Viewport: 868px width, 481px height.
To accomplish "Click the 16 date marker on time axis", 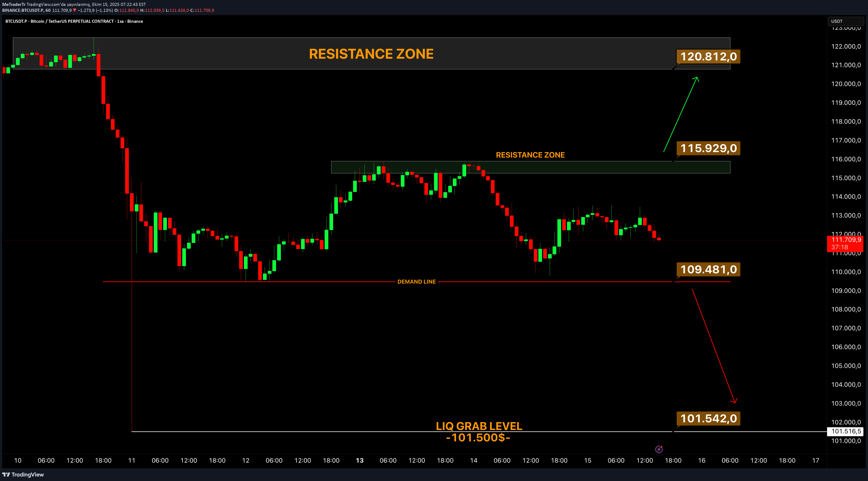I will coord(702,460).
